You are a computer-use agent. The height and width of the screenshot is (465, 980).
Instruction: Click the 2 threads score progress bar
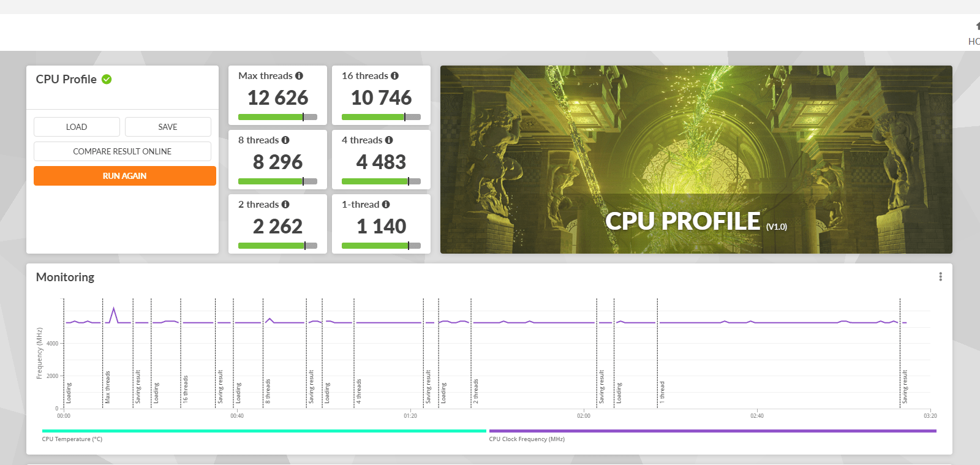(x=277, y=246)
